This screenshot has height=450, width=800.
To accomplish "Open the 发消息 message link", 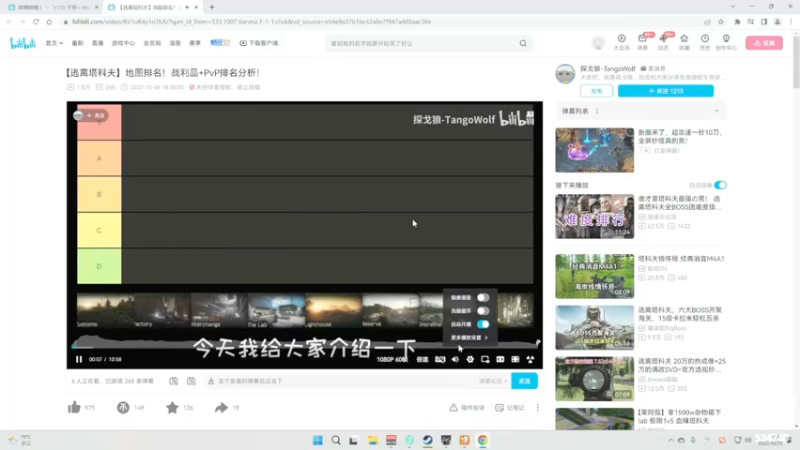I will point(653,68).
